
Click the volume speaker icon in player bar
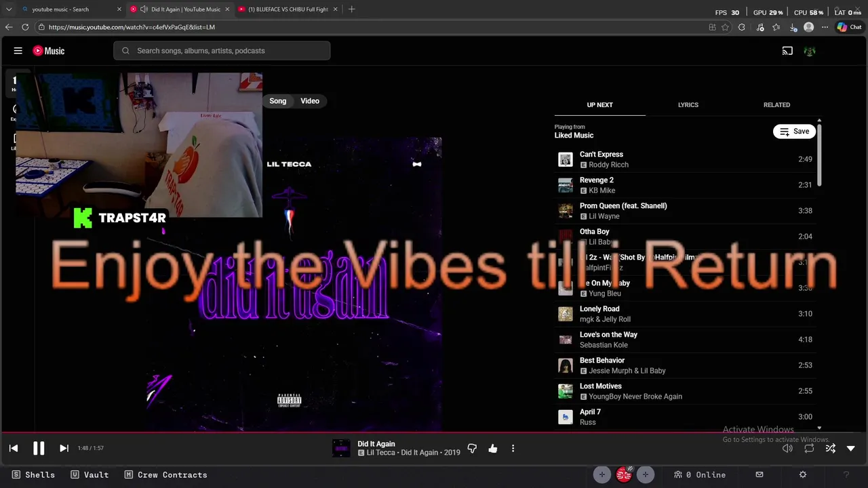click(787, 448)
